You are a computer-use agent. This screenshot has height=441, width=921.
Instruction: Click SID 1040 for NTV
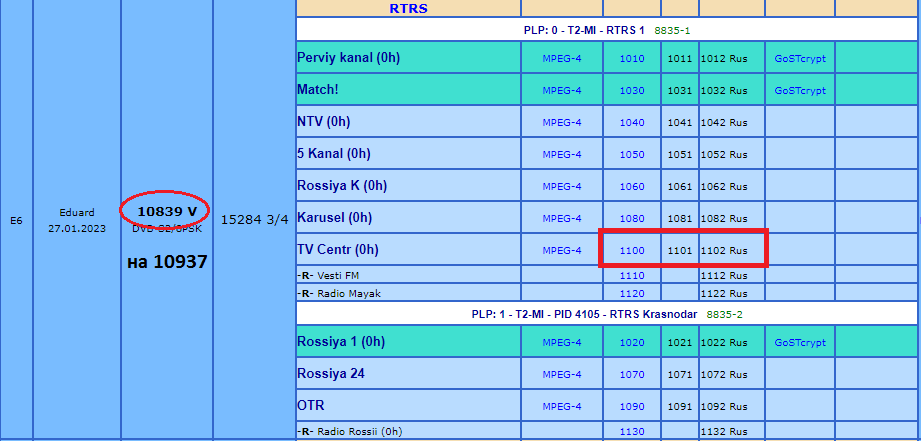(632, 123)
